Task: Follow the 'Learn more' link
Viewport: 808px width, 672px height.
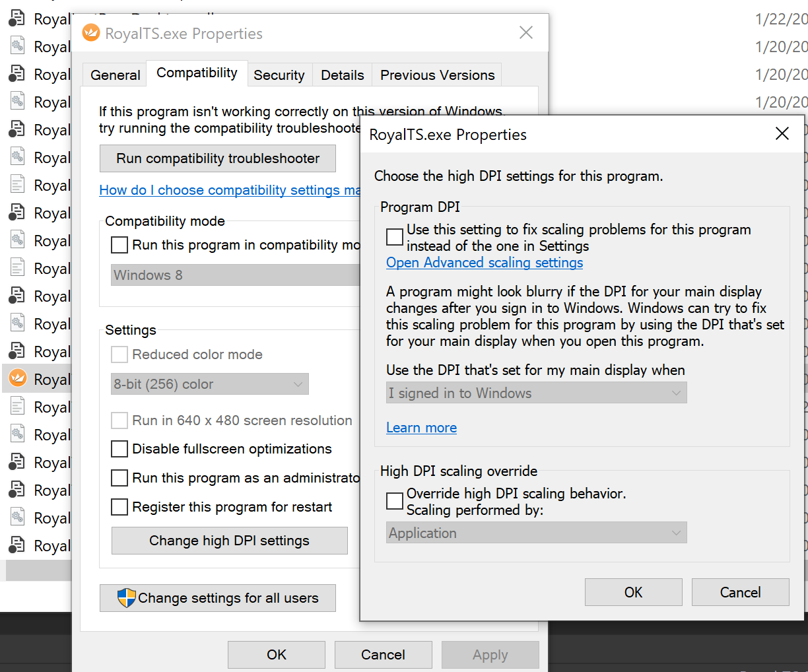Action: [421, 428]
